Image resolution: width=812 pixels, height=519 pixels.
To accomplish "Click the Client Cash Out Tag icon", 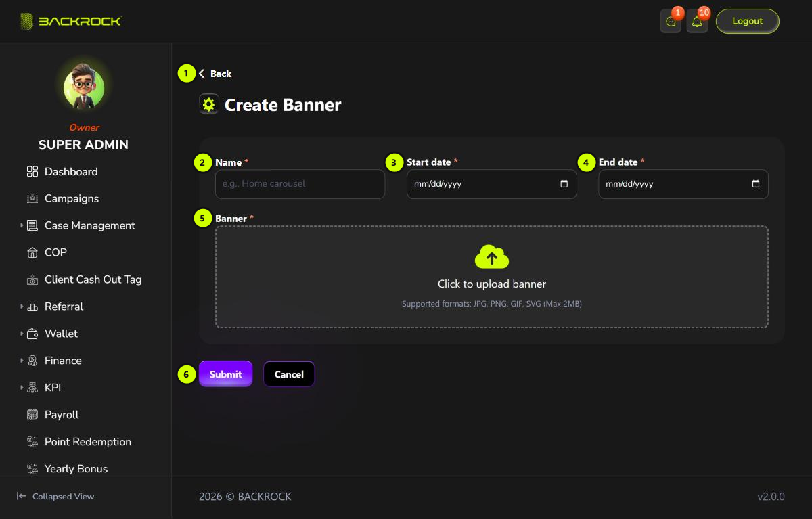I will [32, 280].
